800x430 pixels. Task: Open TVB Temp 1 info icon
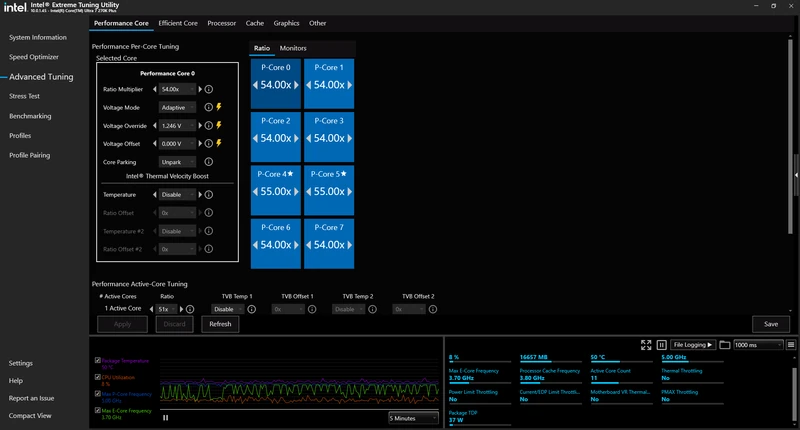click(x=252, y=309)
